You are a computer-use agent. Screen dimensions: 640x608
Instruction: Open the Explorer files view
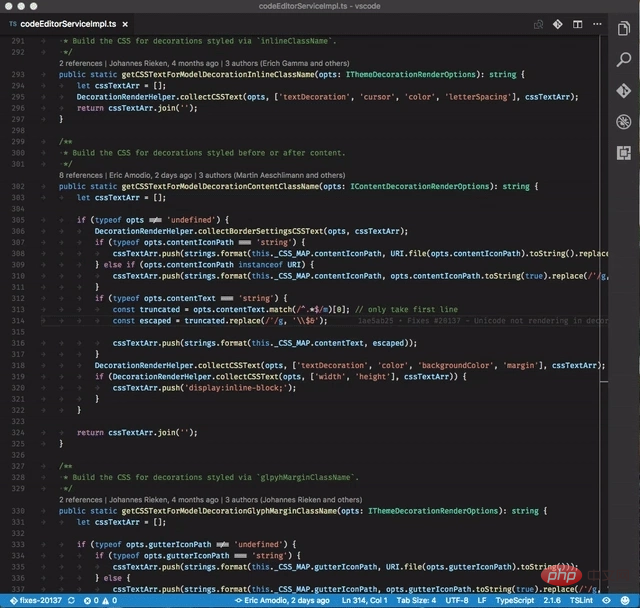[623, 29]
